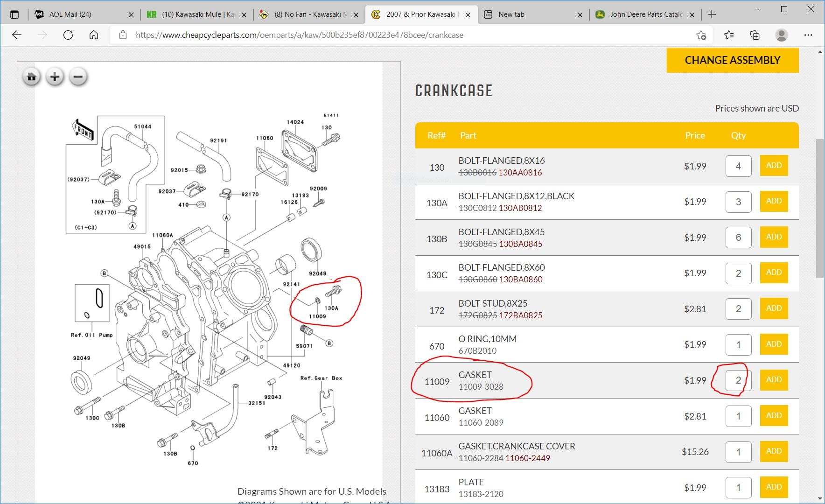This screenshot has height=504, width=825.
Task: Close the John Deere Parts Catalog tab
Action: (692, 15)
